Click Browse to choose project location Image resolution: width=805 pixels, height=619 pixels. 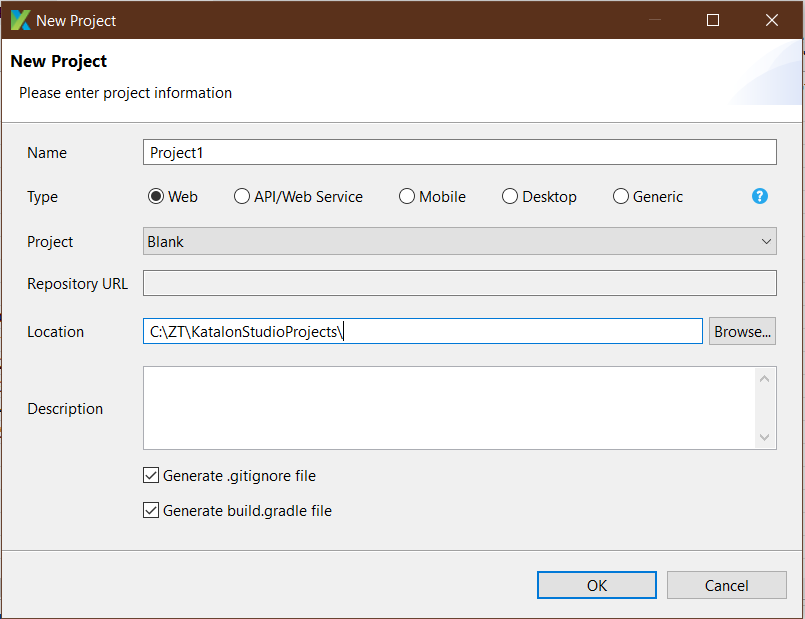tap(742, 331)
